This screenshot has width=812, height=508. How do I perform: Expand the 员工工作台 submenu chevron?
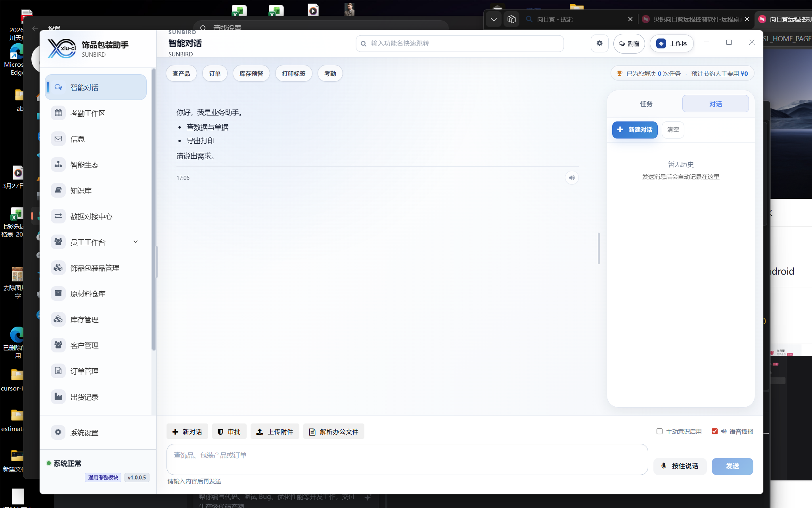click(136, 242)
